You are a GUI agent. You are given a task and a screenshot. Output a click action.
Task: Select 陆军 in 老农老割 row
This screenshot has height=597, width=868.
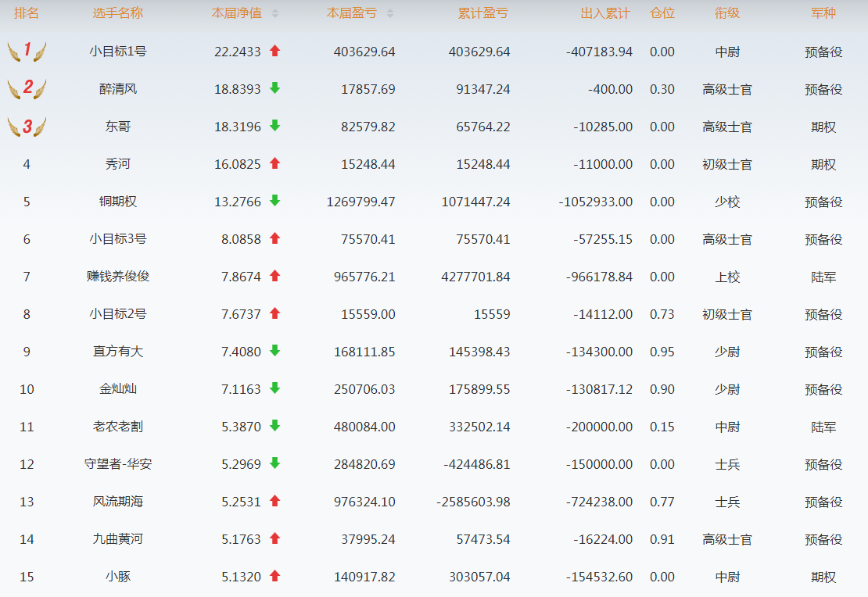[823, 427]
